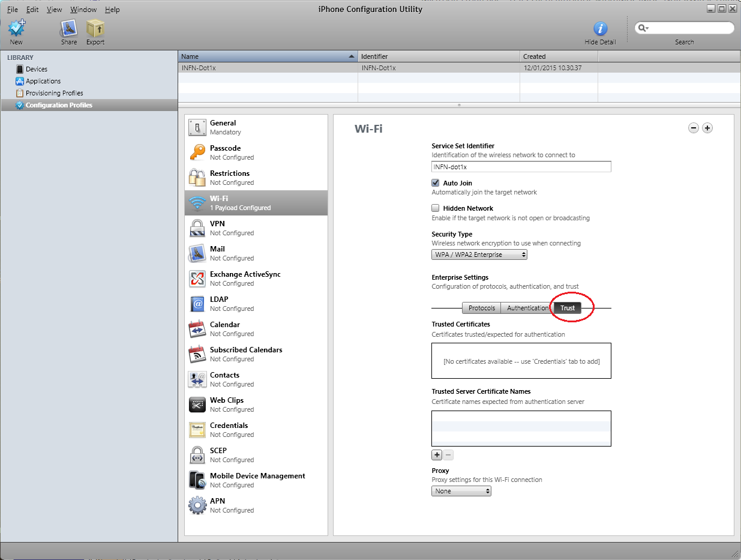Screen dimensions: 741x560
Task: Add Wi-Fi payload with plus button
Action: pyautogui.click(x=707, y=128)
